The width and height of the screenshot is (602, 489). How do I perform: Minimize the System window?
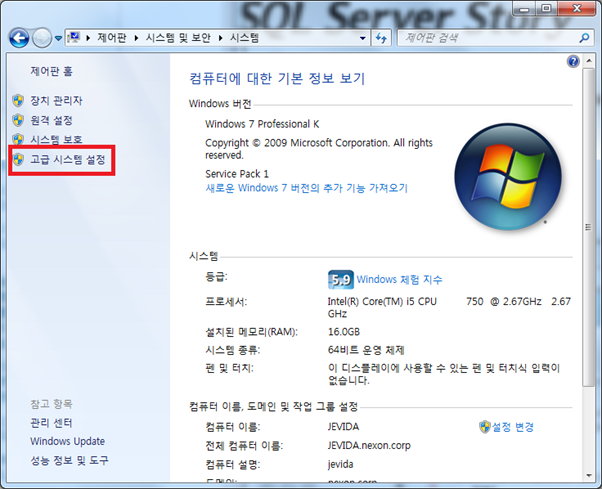(x=524, y=9)
